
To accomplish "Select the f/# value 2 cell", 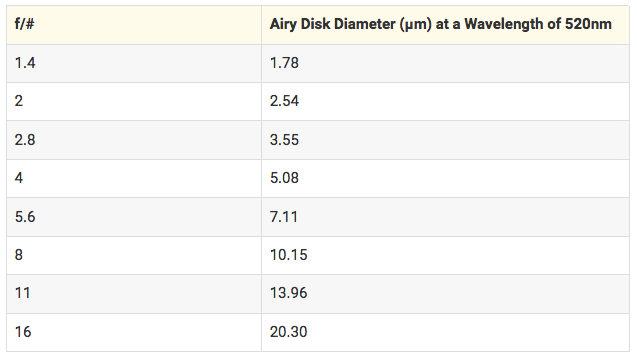I will click(134, 102).
